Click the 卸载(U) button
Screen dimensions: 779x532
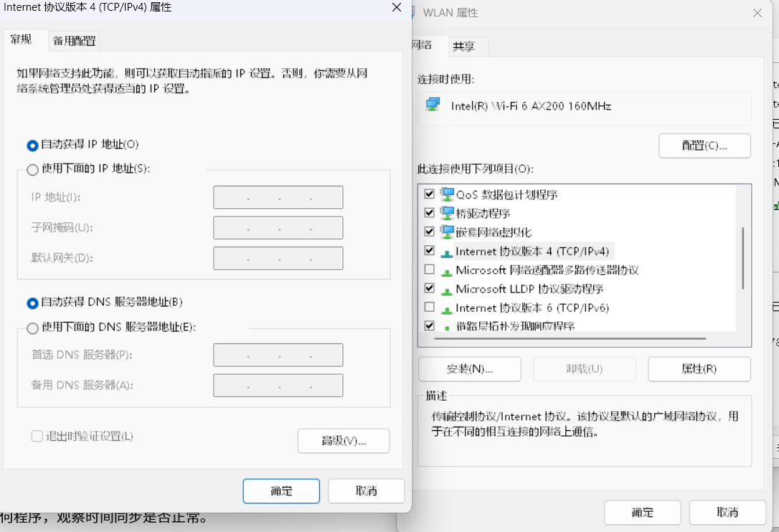(584, 369)
